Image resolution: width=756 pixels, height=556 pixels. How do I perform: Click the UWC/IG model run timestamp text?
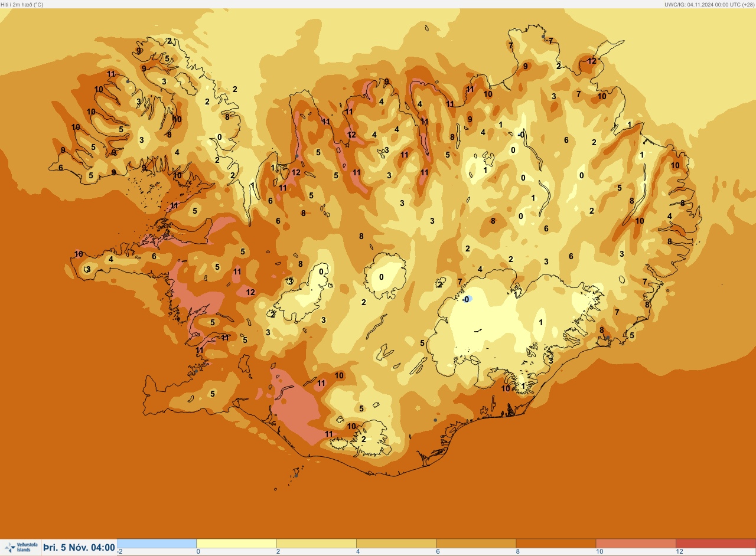pyautogui.click(x=709, y=4)
